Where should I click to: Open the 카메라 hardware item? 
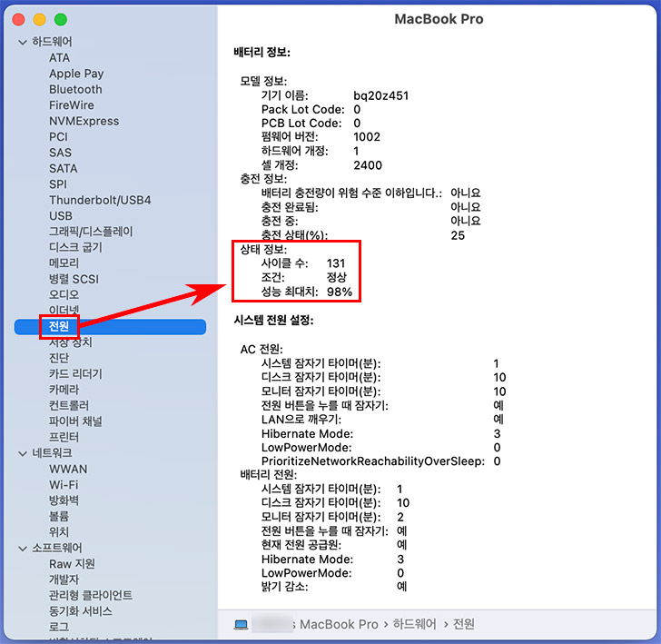point(64,390)
